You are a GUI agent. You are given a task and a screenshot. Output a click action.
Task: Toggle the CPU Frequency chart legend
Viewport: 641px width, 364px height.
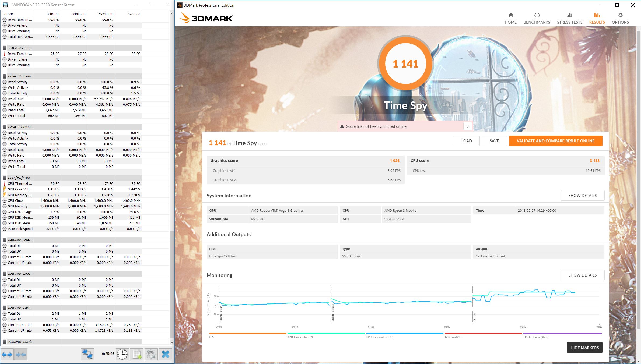point(562,335)
